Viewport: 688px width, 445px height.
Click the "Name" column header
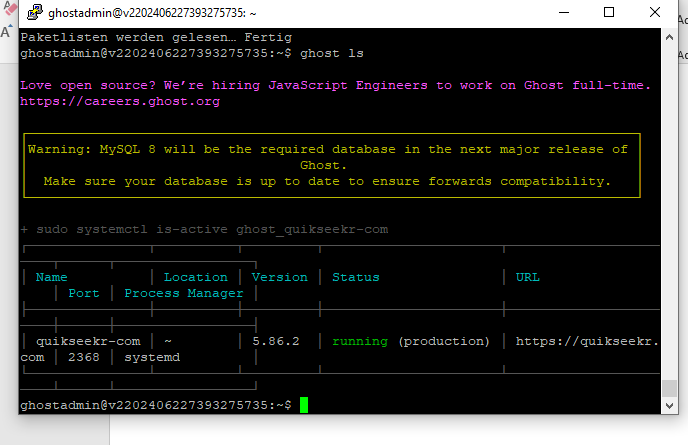coord(51,277)
